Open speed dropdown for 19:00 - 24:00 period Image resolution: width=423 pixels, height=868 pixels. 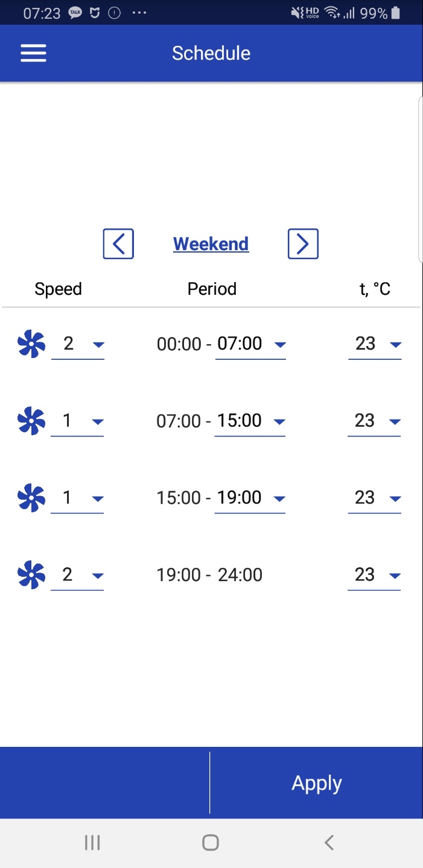click(x=78, y=576)
